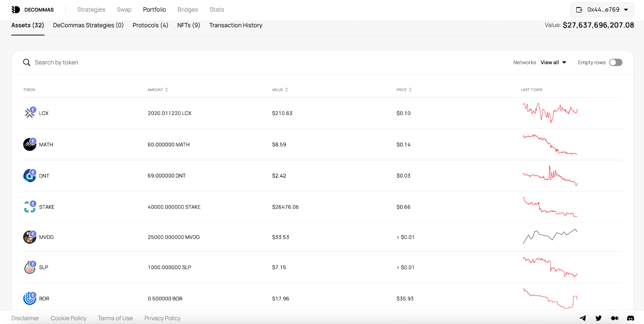
Task: Open the Privacy Policy link
Action: click(162, 318)
